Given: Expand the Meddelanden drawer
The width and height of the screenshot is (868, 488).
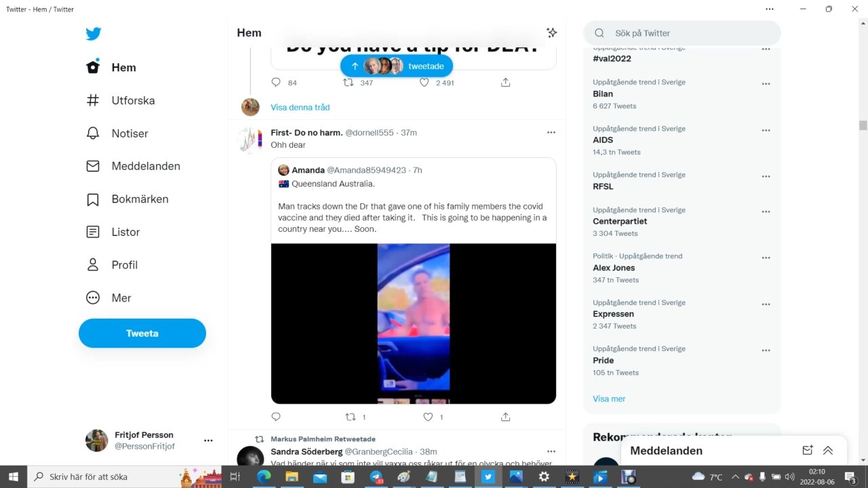Looking at the screenshot, I should (x=828, y=450).
